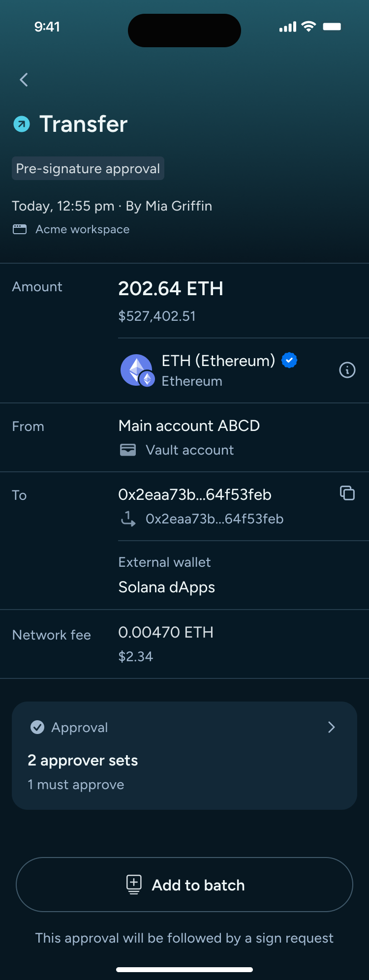
Task: Tap the Ethereum coin logo
Action: point(137,370)
